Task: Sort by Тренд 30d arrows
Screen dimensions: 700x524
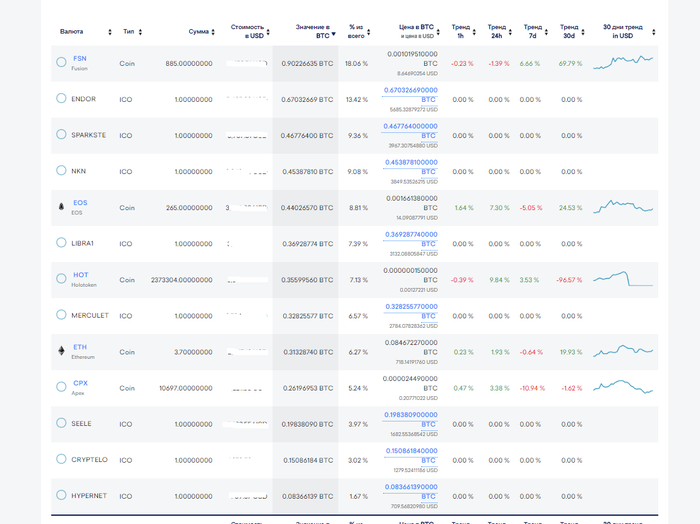Action: pos(583,32)
